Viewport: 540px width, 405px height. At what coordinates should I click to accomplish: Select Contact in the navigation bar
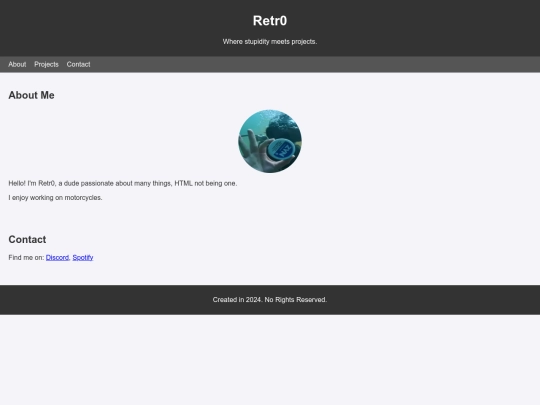[x=79, y=64]
